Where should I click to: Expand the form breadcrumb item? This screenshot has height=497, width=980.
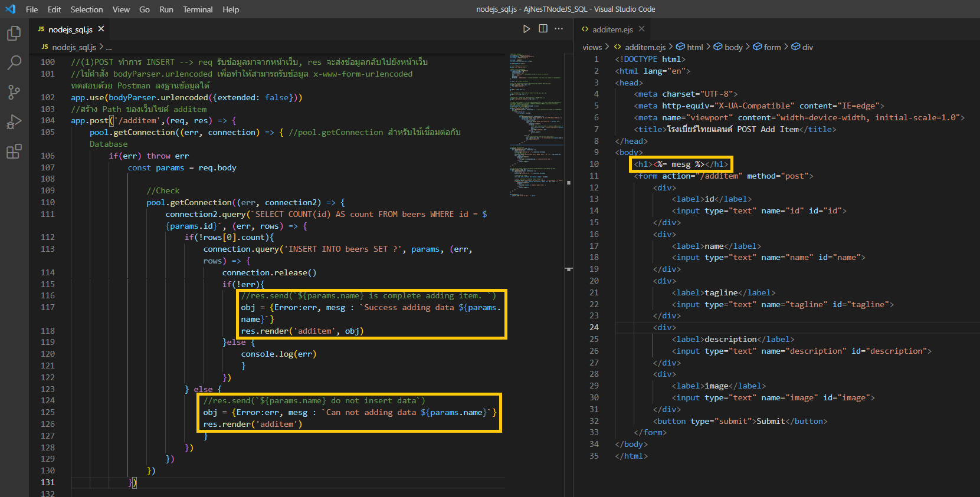tap(772, 47)
